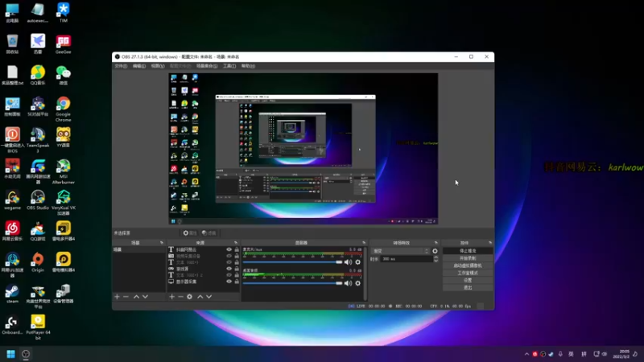Image resolution: width=644 pixels, height=362 pixels.
Task: Add a new source with the plus icon
Action: [x=171, y=296]
